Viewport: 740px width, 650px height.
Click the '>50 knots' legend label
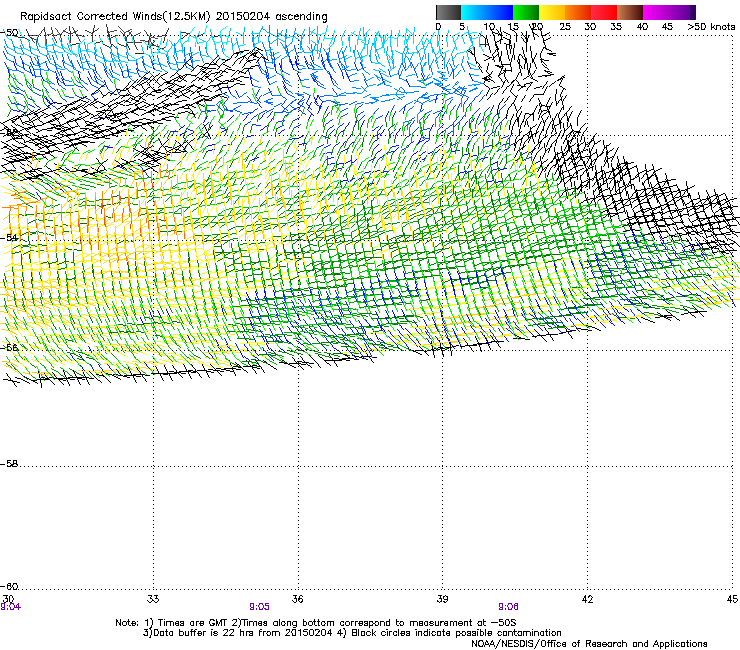point(711,27)
